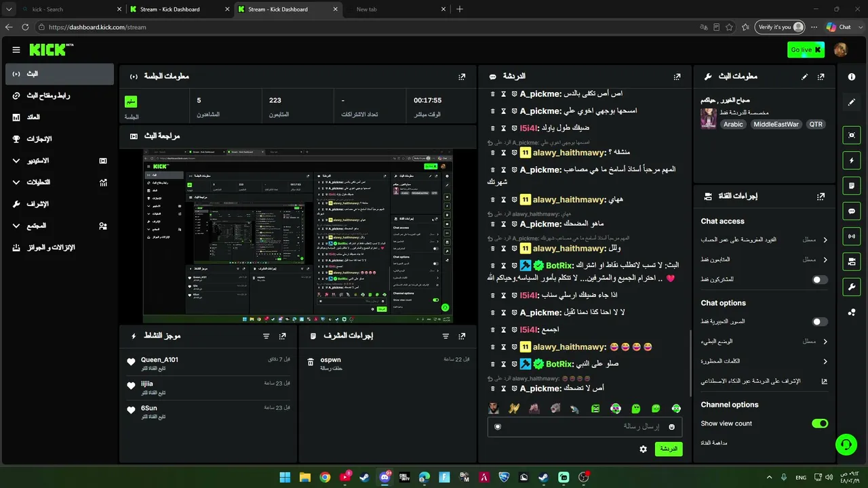Click the green headset support icon
The height and width of the screenshot is (488, 868).
pyautogui.click(x=846, y=445)
